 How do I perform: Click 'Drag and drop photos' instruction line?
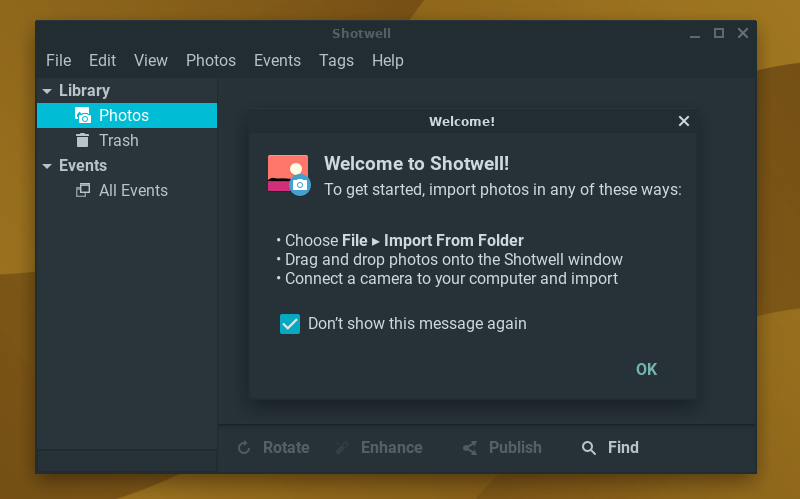click(x=454, y=260)
